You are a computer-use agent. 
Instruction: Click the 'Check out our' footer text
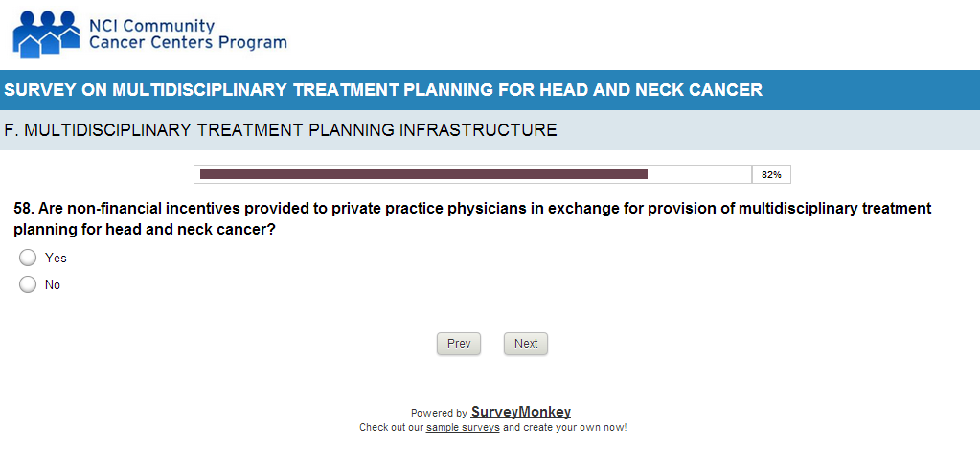click(x=391, y=428)
